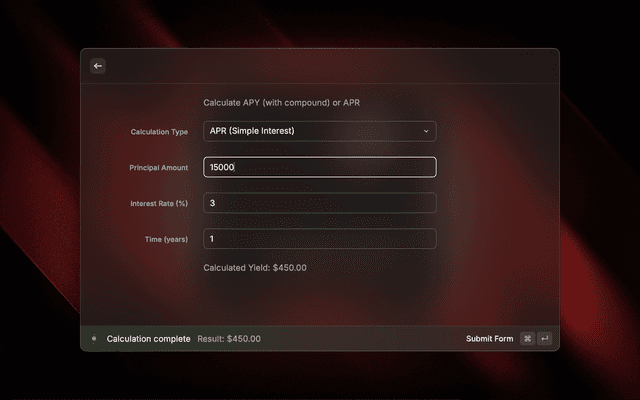Screen dimensions: 640x400
Task: Click the back arrow icon
Action: click(x=98, y=66)
